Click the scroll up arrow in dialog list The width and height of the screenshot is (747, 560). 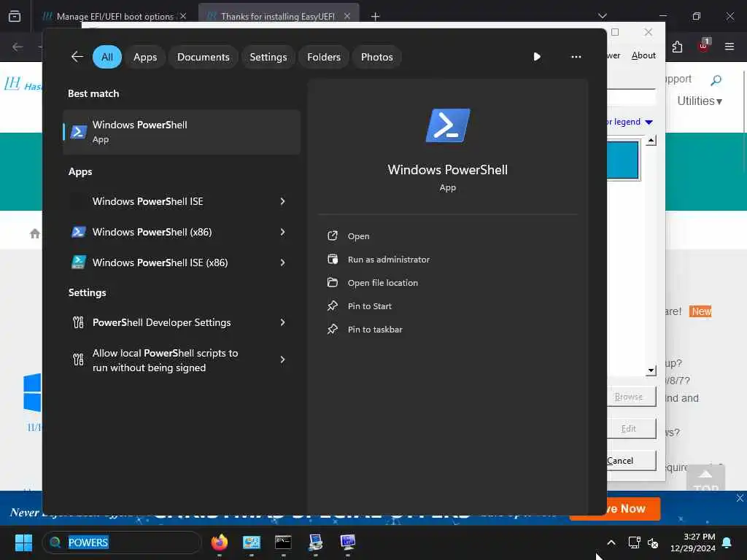(x=651, y=141)
